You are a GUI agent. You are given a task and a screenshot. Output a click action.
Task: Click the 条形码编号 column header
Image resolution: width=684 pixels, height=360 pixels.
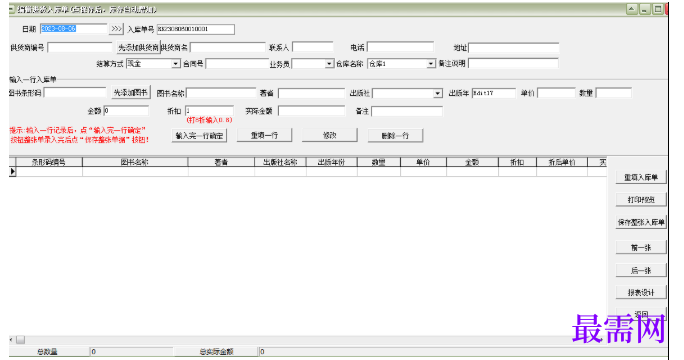point(49,162)
